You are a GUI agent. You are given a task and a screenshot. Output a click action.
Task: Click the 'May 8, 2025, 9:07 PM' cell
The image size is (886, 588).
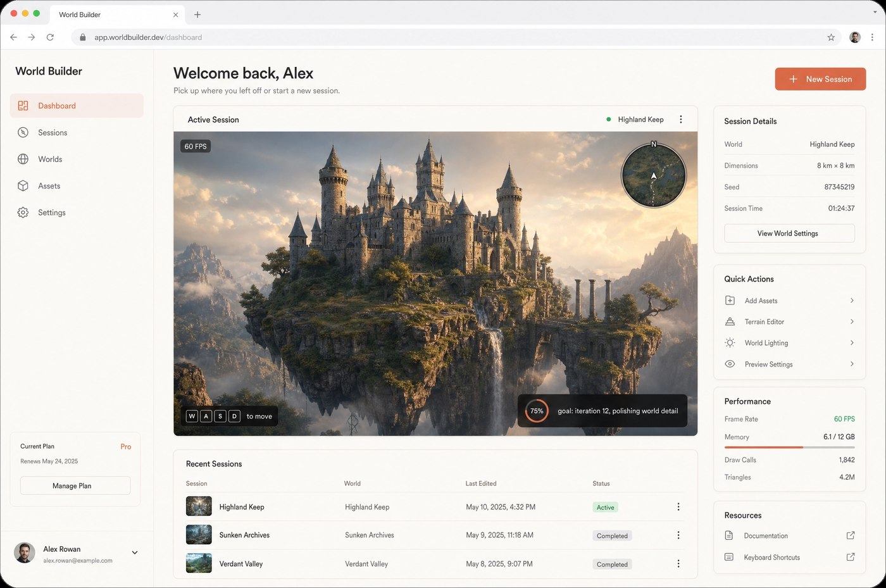click(499, 563)
